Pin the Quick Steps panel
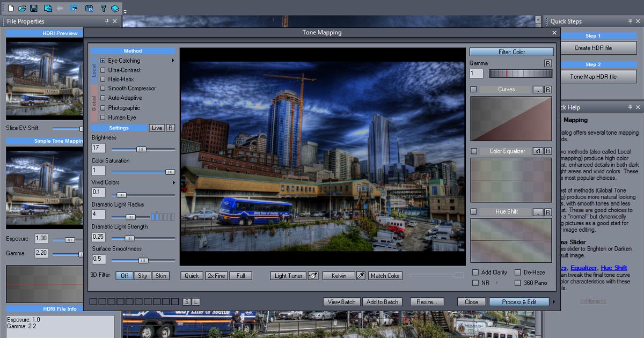The width and height of the screenshot is (644, 338). (x=630, y=21)
